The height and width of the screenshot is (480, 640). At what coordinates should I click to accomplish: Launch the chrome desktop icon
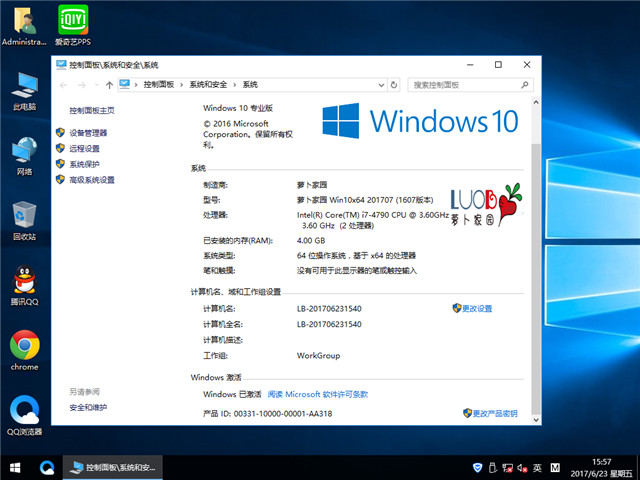click(24, 351)
